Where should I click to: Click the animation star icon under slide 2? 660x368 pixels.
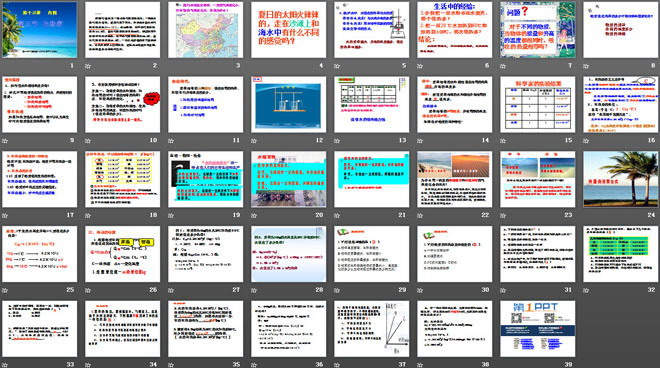tap(88, 66)
